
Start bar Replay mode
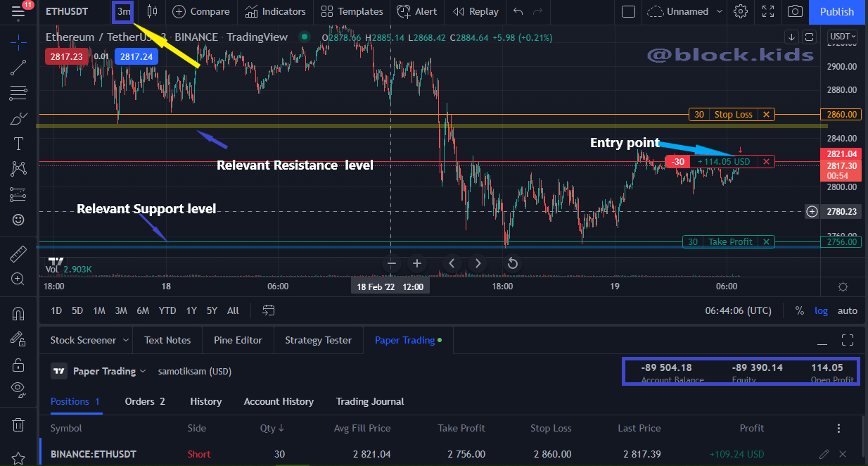tap(476, 11)
